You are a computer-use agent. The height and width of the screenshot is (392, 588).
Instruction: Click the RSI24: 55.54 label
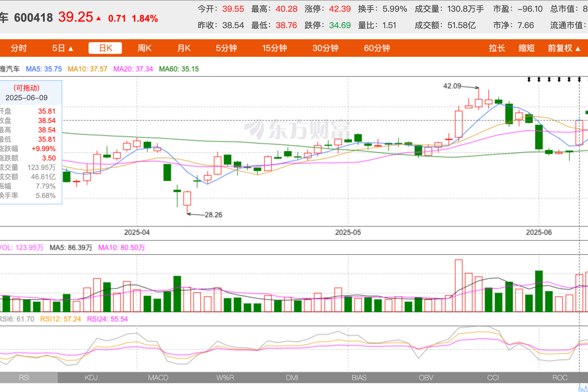107,319
